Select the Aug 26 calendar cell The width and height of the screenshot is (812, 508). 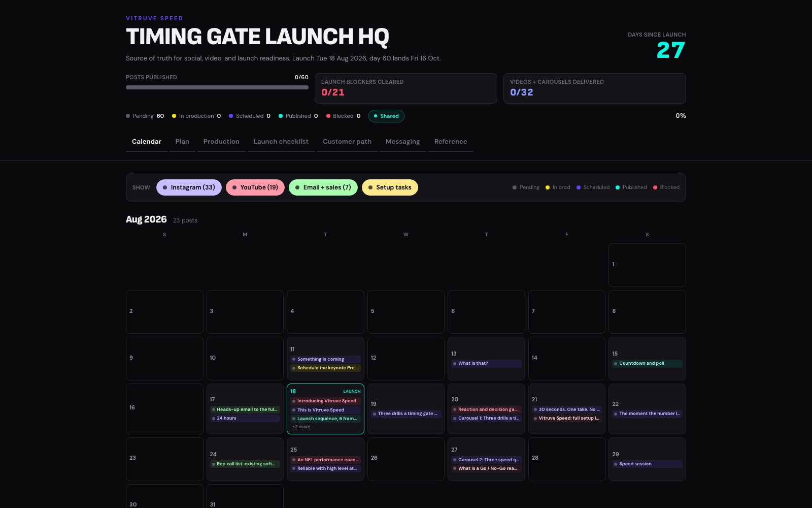(x=406, y=459)
